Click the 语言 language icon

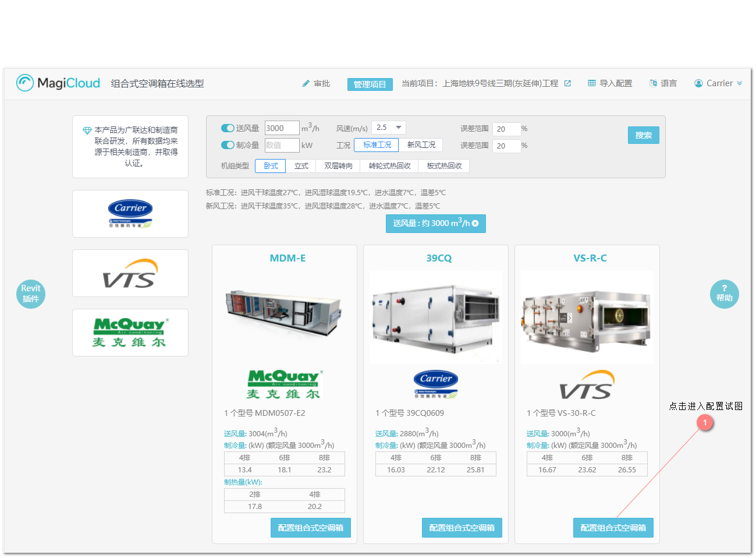coord(653,83)
